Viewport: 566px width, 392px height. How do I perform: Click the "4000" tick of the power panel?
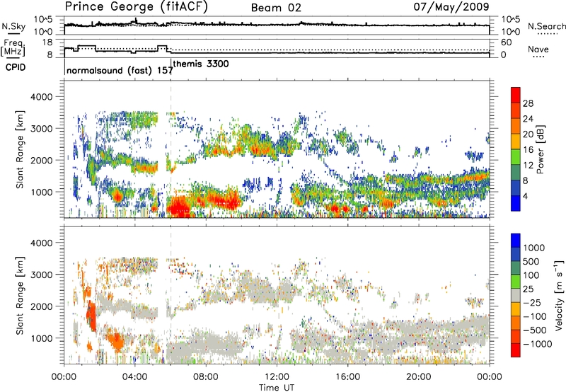click(x=41, y=97)
